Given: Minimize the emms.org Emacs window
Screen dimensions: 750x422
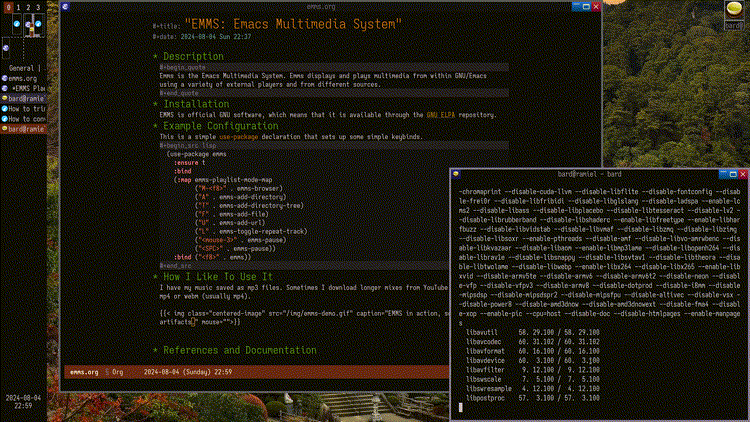Looking at the screenshot, I should [576, 7].
